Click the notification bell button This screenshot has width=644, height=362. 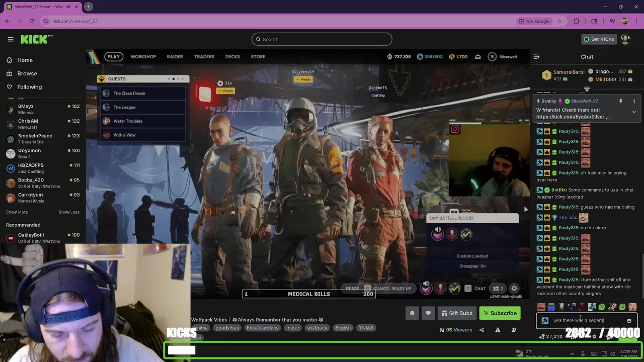coord(412,313)
